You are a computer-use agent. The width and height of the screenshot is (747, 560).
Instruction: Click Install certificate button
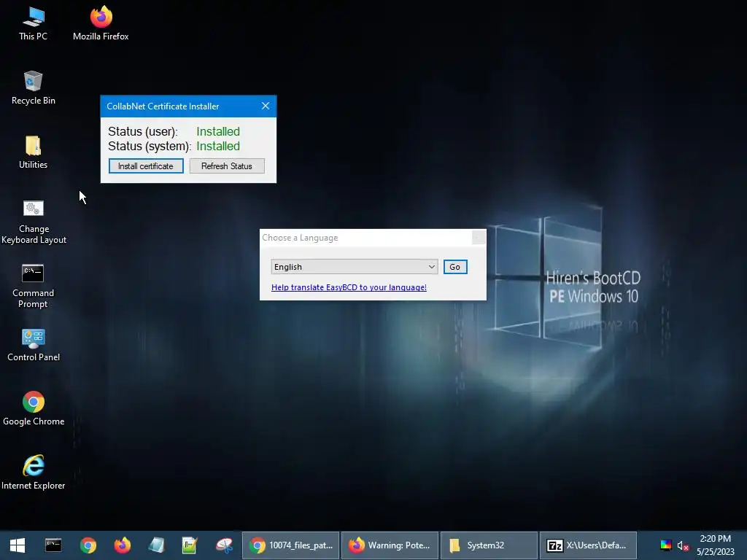pyautogui.click(x=146, y=166)
